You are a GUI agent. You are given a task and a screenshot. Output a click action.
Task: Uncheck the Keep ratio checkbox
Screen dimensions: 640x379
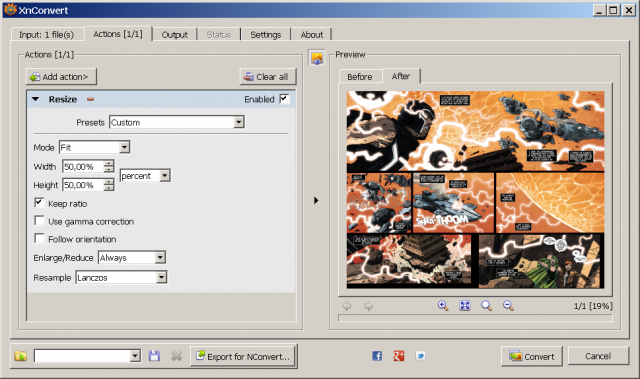pos(40,203)
